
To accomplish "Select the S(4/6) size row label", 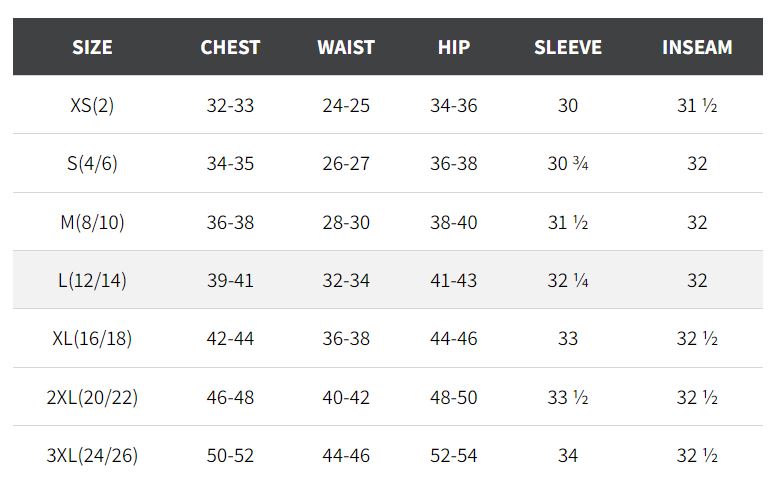I will [92, 163].
